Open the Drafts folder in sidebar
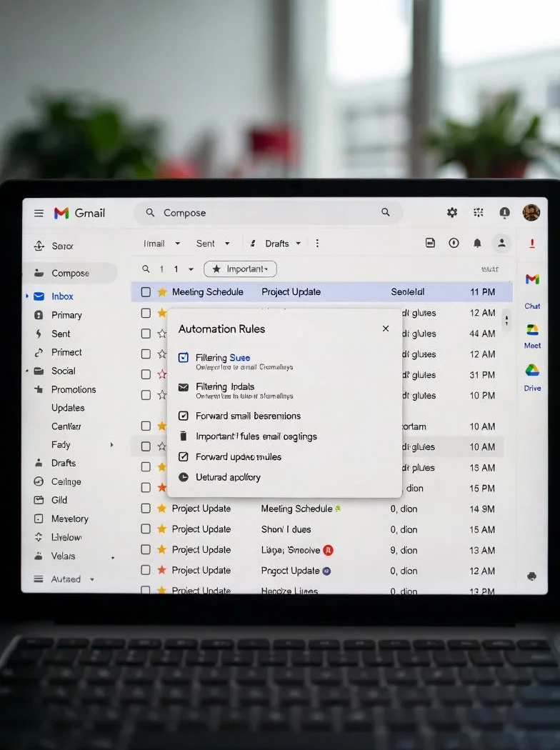Screen dimensions: 560x750 [x=64, y=463]
